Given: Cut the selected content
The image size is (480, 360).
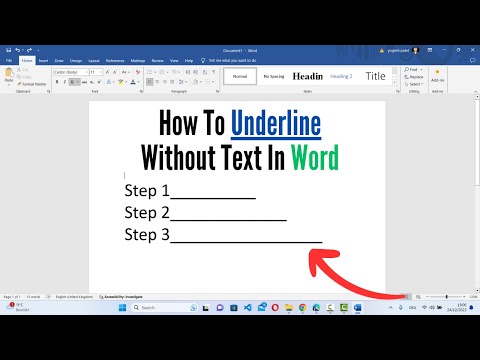Looking at the screenshot, I should coord(23,70).
